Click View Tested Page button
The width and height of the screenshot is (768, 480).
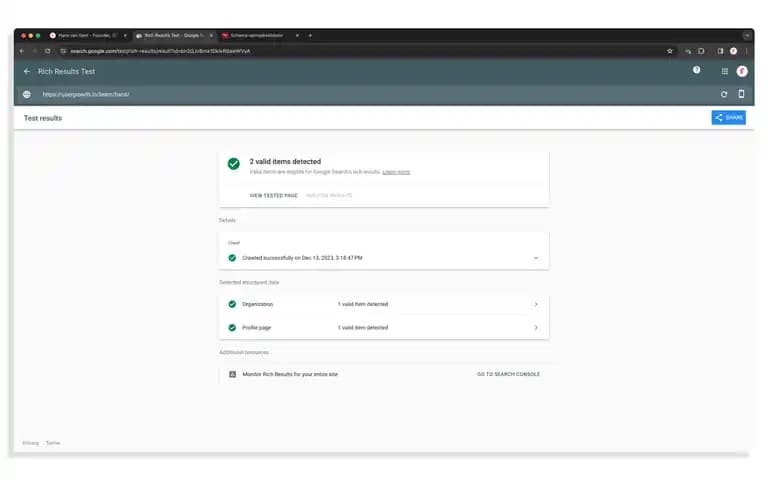point(273,195)
